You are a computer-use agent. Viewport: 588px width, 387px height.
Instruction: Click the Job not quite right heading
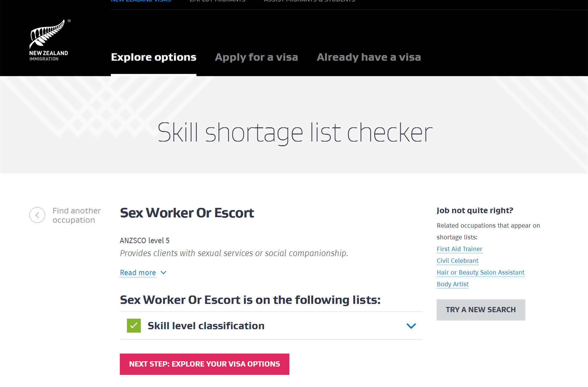tap(475, 210)
